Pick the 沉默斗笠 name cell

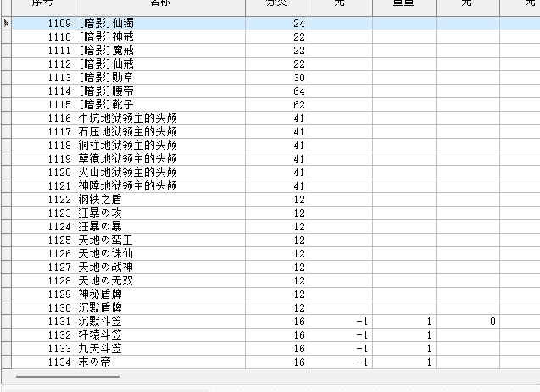point(160,322)
